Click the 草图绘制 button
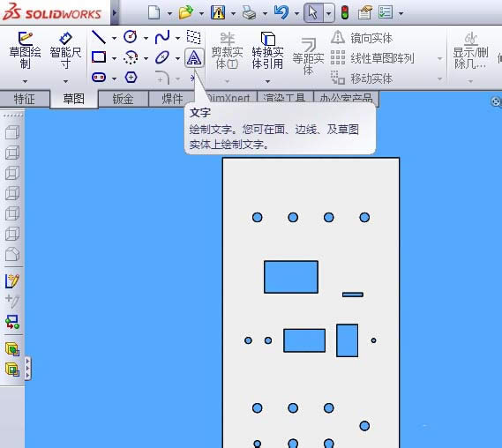502x448 pixels. point(25,50)
